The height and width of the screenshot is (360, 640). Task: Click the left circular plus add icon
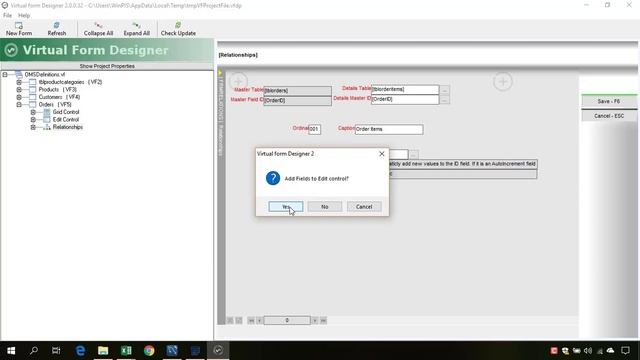pyautogui.click(x=238, y=81)
